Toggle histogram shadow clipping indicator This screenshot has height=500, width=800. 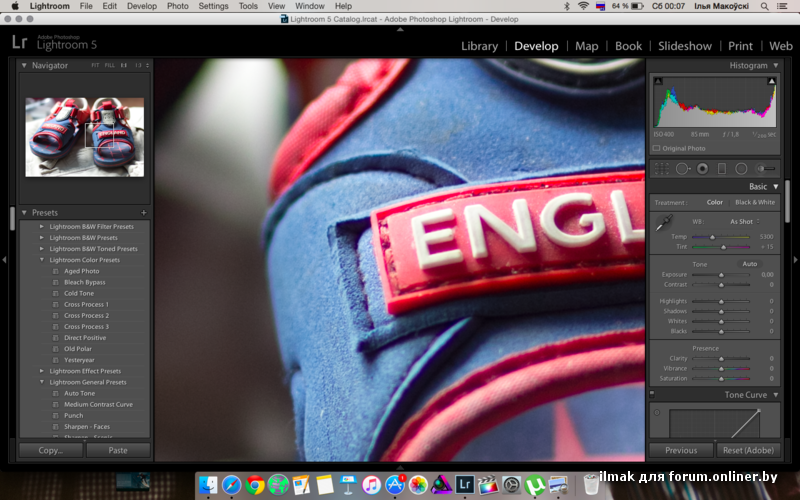pyautogui.click(x=658, y=81)
